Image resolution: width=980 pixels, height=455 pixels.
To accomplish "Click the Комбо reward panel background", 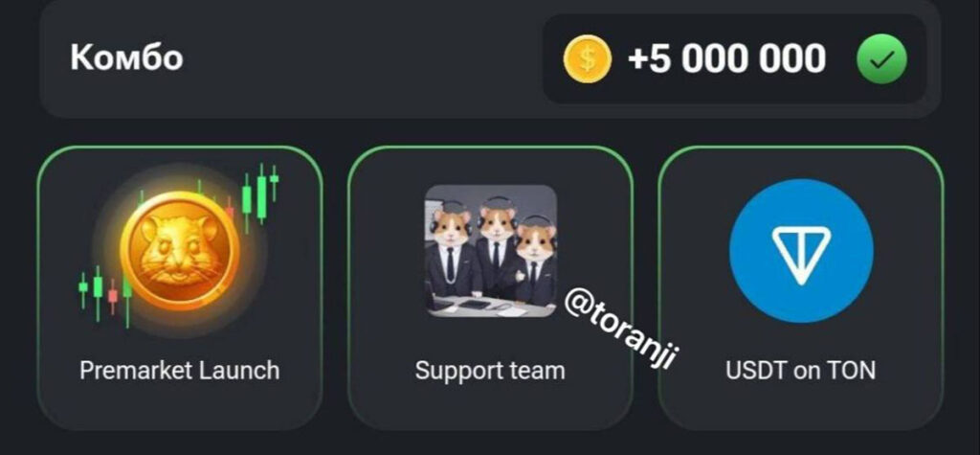I will pyautogui.click(x=490, y=58).
